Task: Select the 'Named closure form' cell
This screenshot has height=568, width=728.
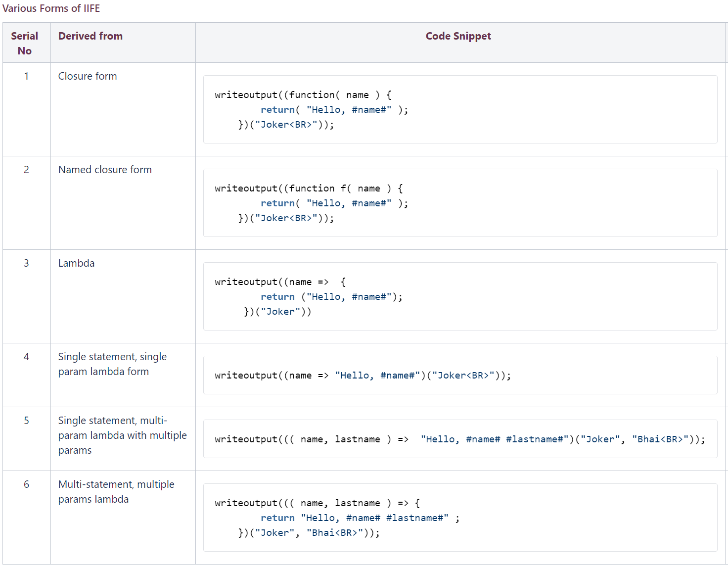Action: click(x=105, y=170)
